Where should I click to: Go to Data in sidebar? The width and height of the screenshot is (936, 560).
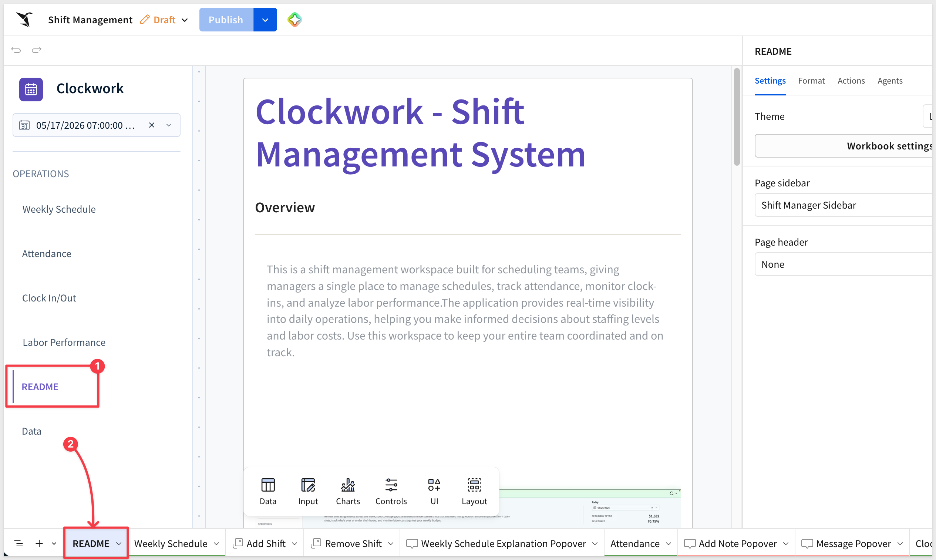click(32, 431)
